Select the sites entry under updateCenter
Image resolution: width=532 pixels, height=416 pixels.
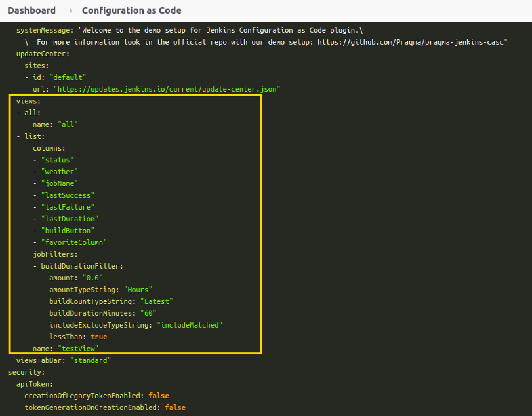(36, 65)
